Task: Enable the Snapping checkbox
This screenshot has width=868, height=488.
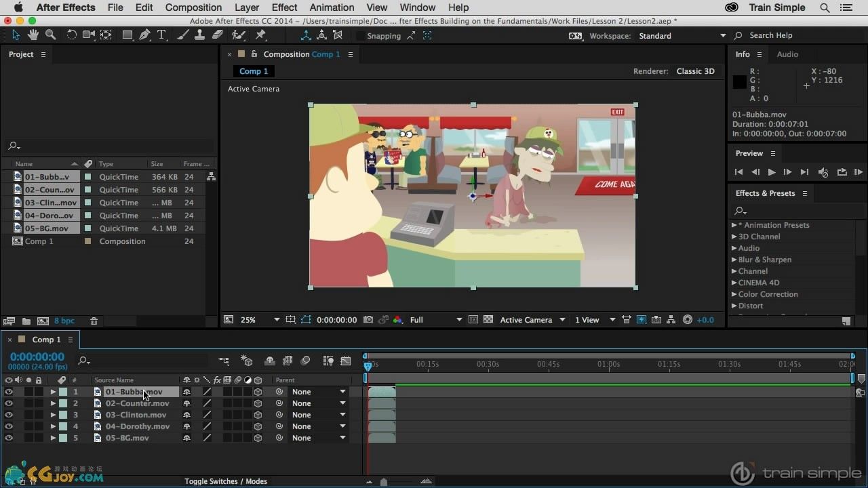Action: point(360,36)
